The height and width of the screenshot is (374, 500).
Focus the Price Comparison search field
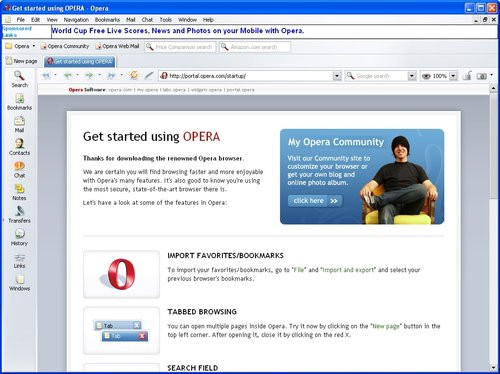tap(180, 47)
